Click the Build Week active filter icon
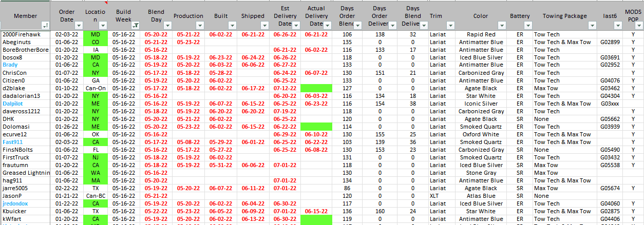Screen dimensions: 644x225 135,25
